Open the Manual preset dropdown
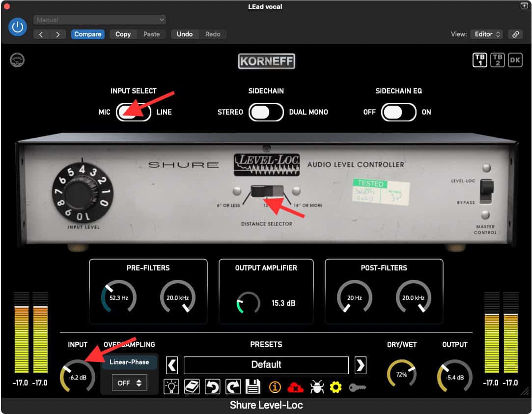532x414 pixels. (x=99, y=20)
